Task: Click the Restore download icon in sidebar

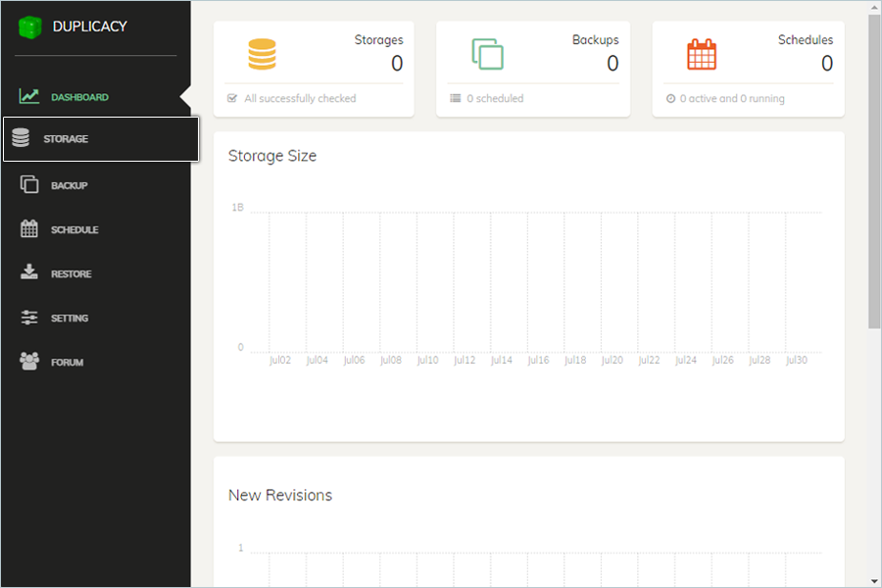Action: [29, 272]
